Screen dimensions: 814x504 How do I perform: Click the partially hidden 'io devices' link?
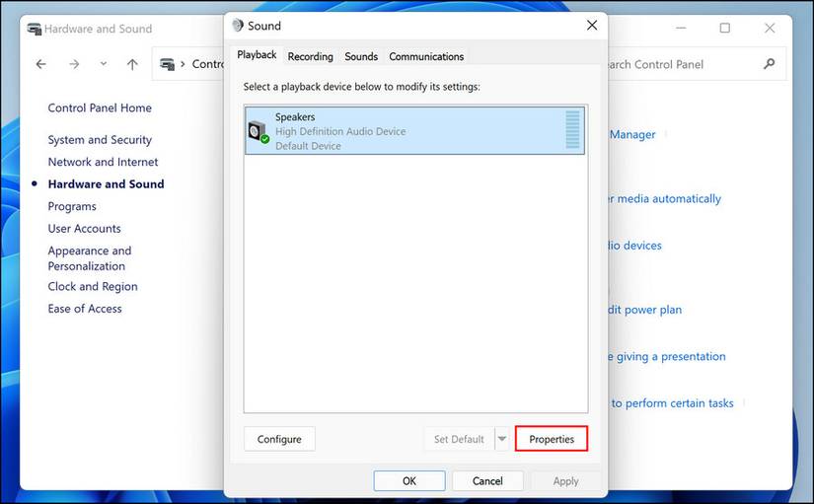click(634, 246)
